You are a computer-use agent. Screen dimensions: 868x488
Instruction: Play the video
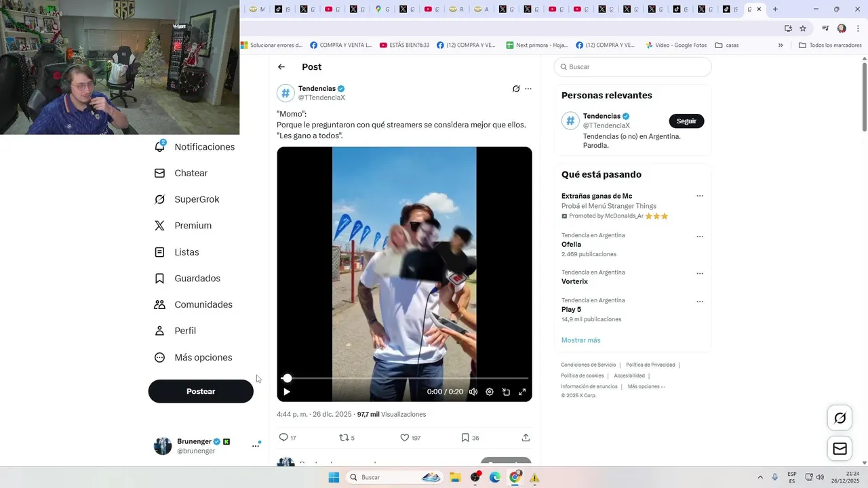[287, 392]
